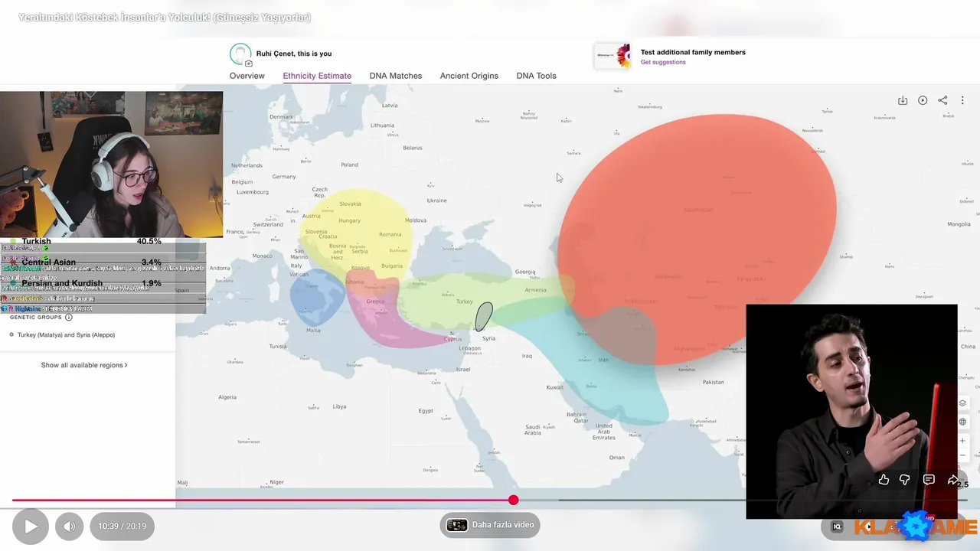Share the video with arrow icon
The height and width of the screenshot is (551, 980).
point(952,480)
